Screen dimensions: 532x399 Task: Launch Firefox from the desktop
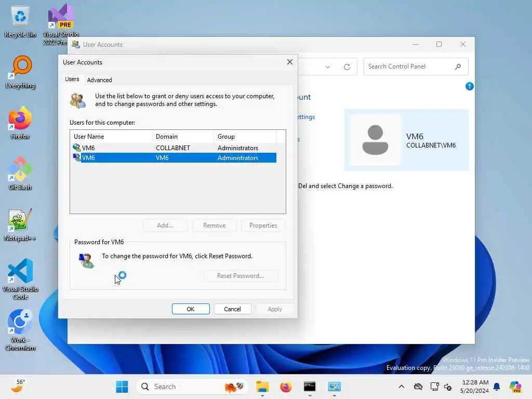(20, 123)
